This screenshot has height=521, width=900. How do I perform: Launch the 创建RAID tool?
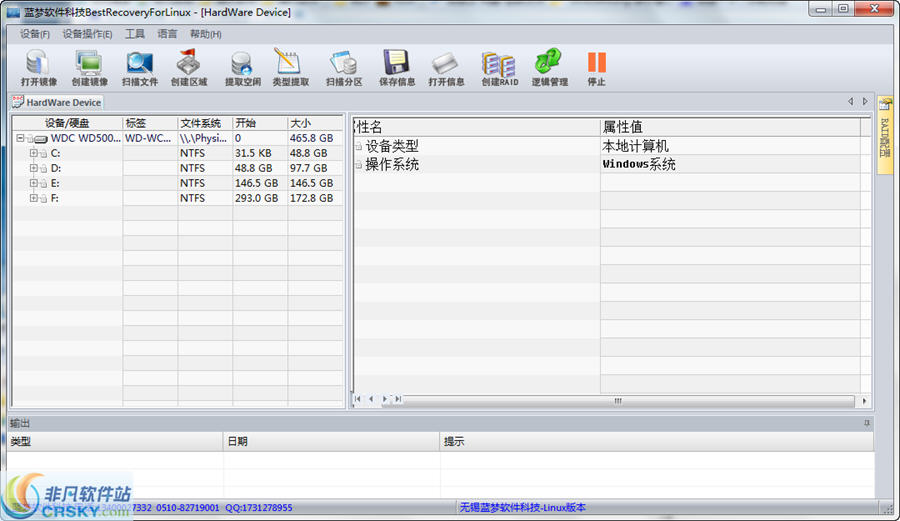pyautogui.click(x=499, y=68)
